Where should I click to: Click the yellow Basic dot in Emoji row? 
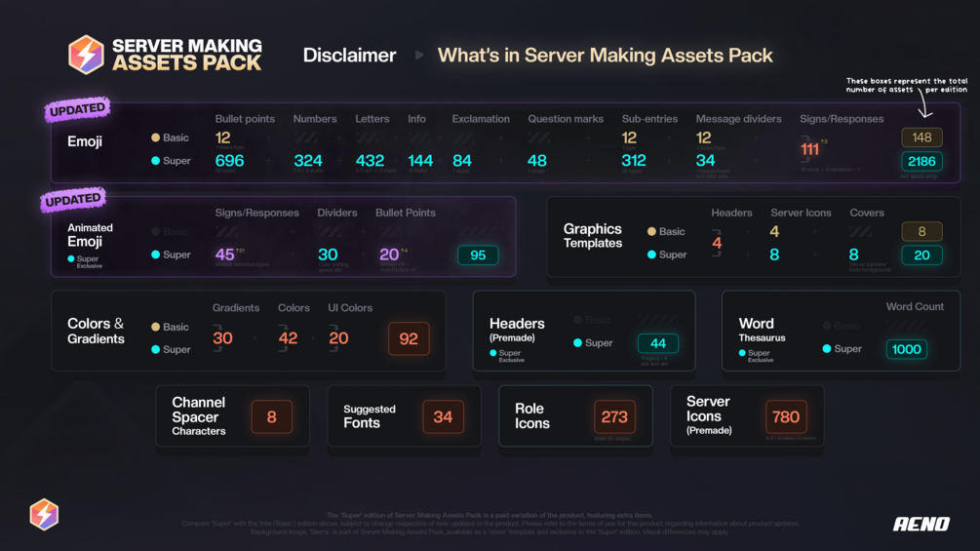pyautogui.click(x=156, y=138)
